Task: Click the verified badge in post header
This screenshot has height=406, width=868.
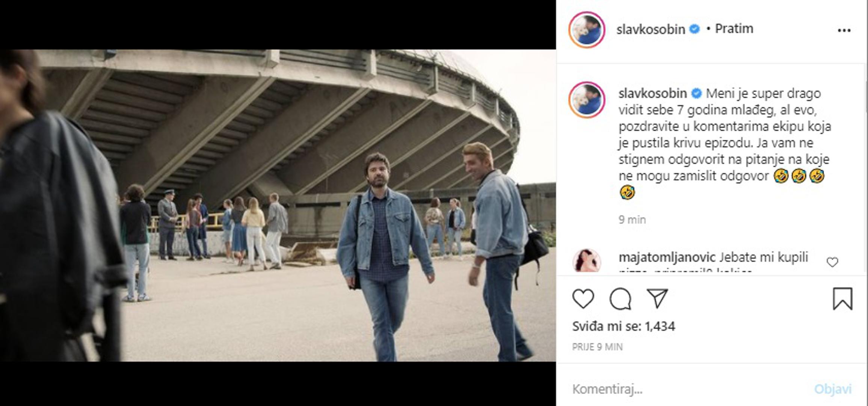Action: click(695, 29)
